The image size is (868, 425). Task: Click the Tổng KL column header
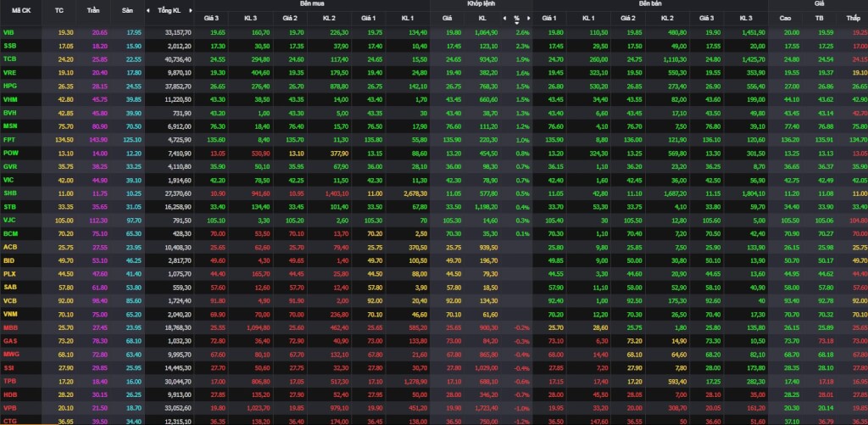coord(169,10)
